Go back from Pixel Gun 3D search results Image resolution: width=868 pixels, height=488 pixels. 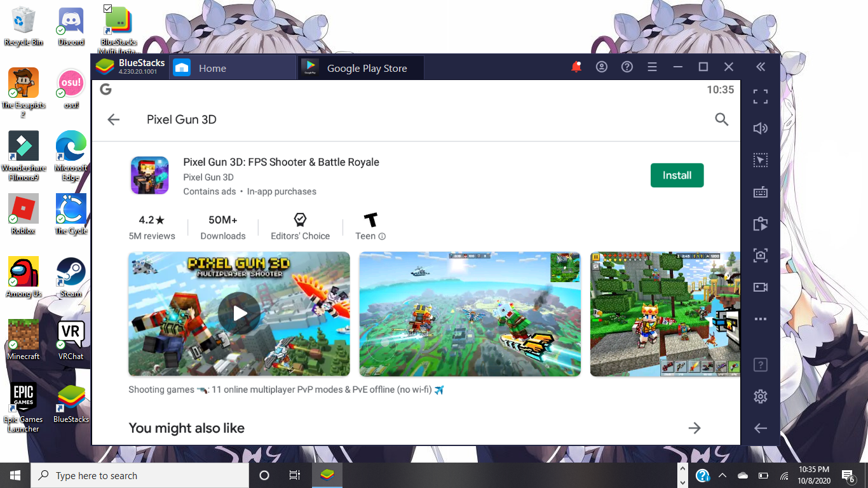click(113, 119)
